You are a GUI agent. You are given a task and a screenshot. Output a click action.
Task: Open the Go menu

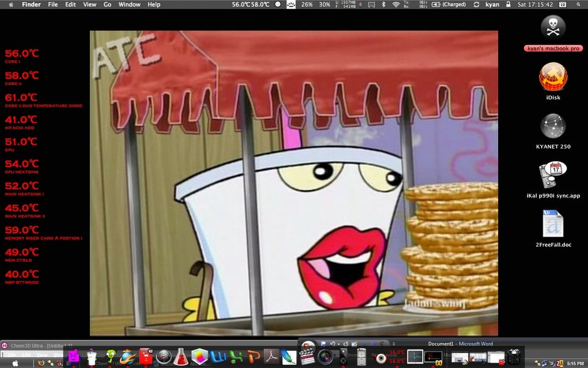click(x=107, y=4)
